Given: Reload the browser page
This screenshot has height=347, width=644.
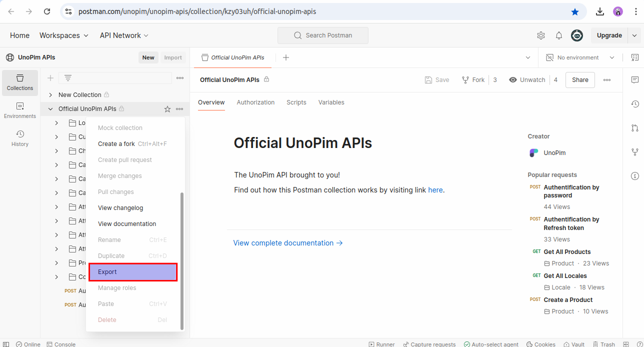Looking at the screenshot, I should (x=46, y=11).
